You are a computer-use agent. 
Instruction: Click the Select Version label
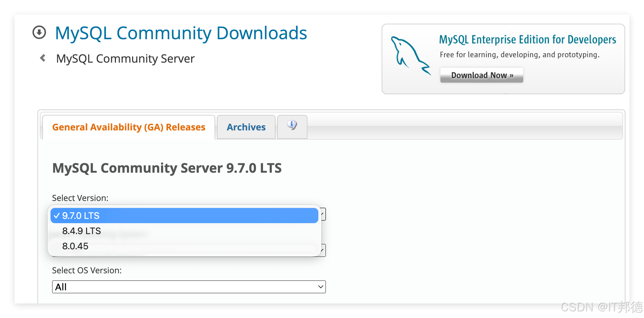click(80, 198)
